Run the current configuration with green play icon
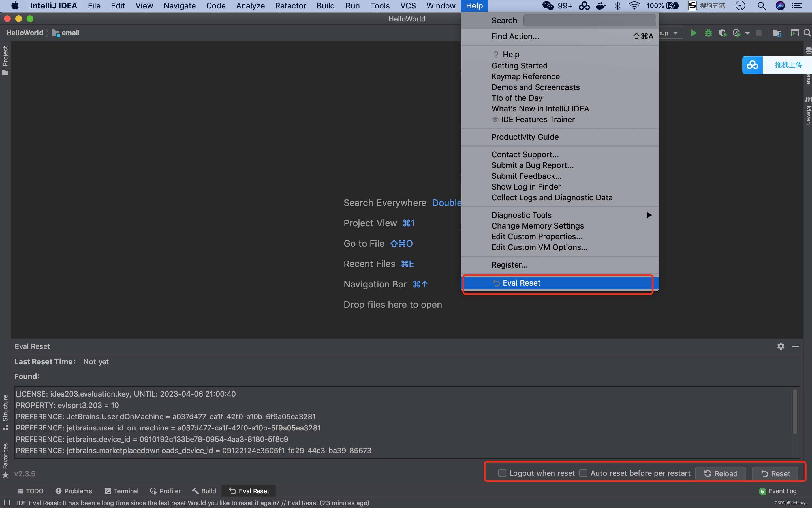812x508 pixels. 694,33
